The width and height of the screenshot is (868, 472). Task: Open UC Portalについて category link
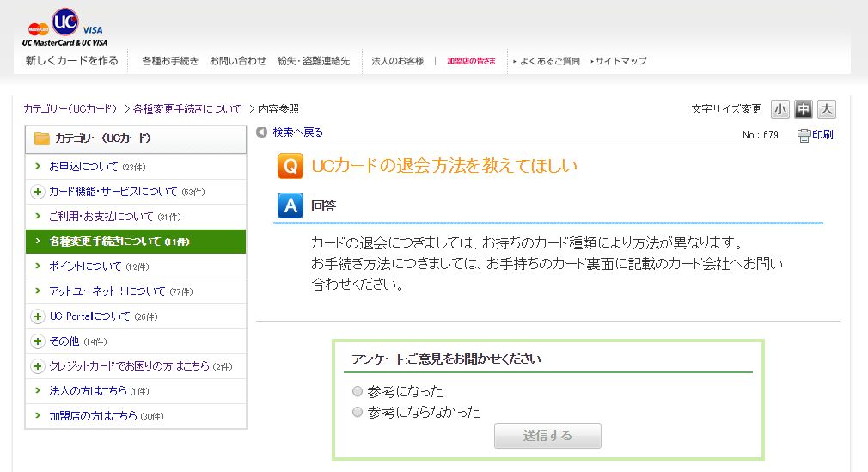(89, 316)
